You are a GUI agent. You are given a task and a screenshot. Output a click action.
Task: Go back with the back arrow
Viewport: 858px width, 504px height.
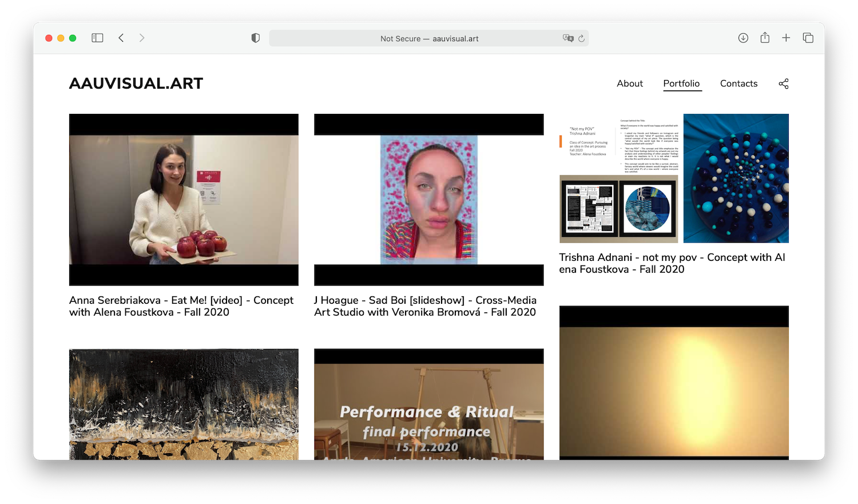(x=121, y=38)
